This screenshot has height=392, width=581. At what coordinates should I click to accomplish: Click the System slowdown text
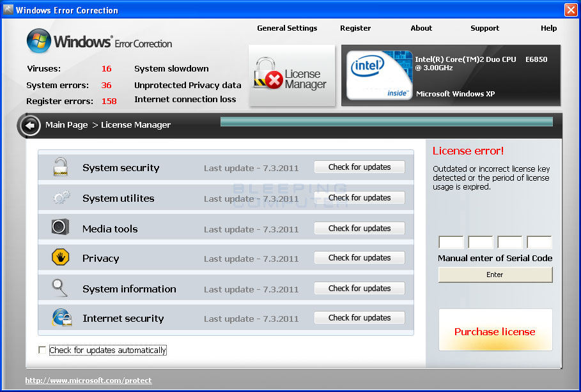[171, 68]
